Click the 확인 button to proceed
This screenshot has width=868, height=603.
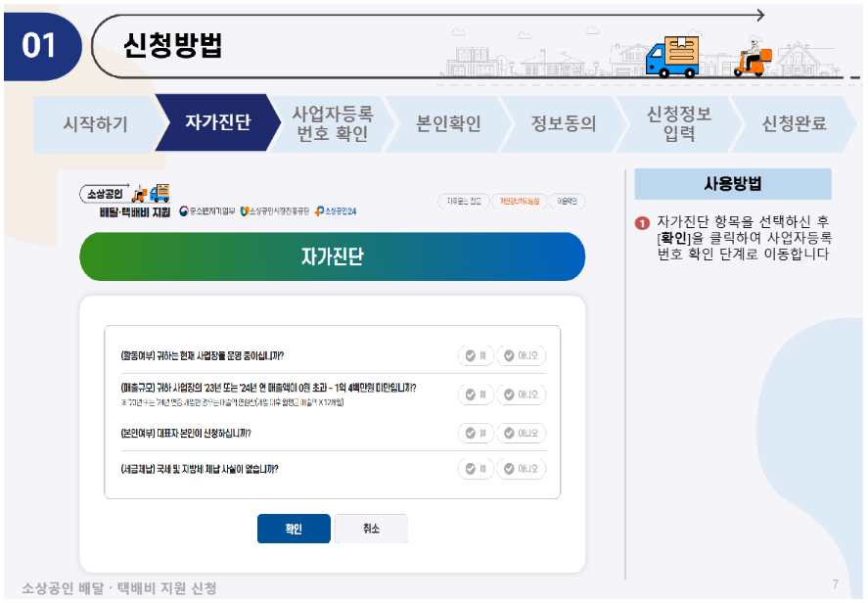(x=294, y=529)
